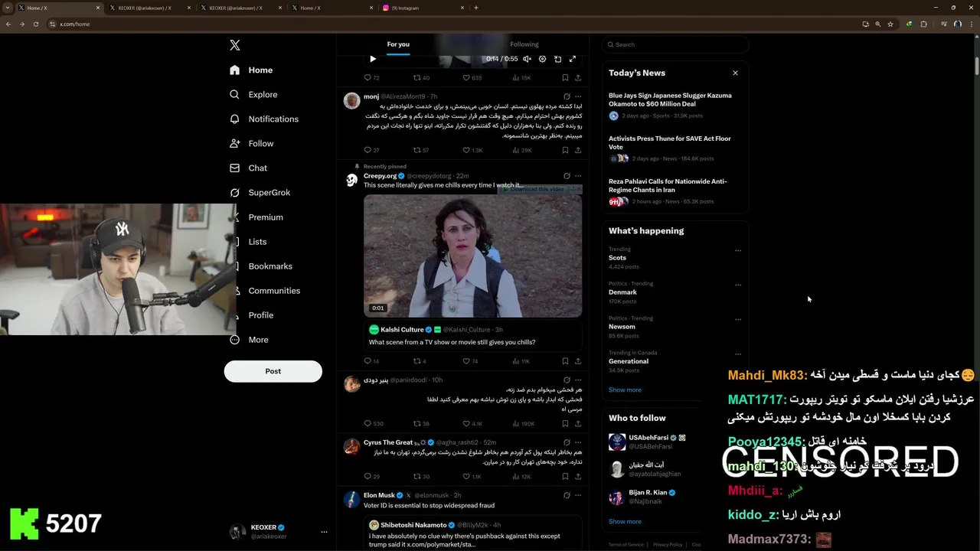Open more menu on Creepy.org post
Image resolution: width=980 pixels, height=551 pixels.
coord(578,176)
